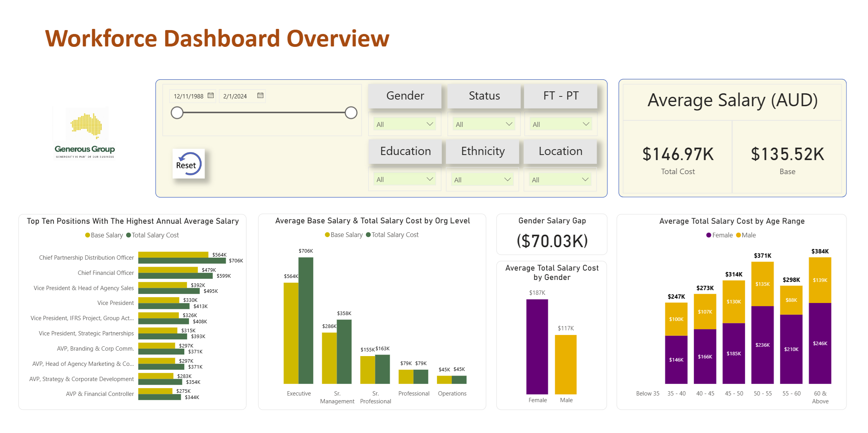Click the Reset filters button
868x433 pixels.
pos(189,164)
